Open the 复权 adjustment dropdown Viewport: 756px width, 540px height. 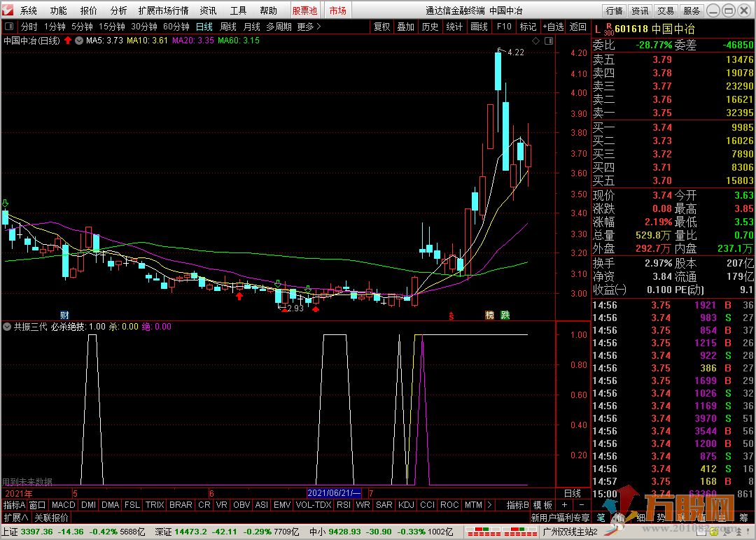click(x=382, y=27)
